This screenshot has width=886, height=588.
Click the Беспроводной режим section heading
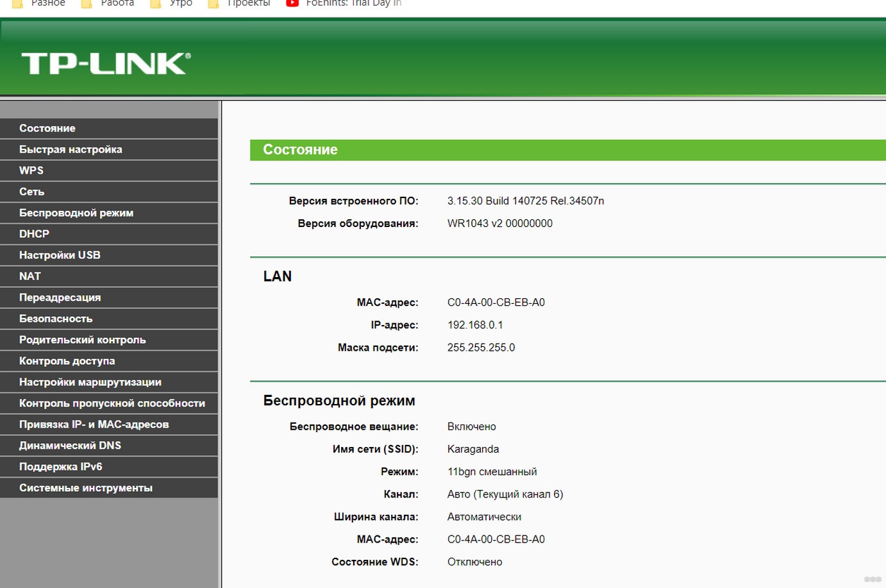[x=339, y=401]
